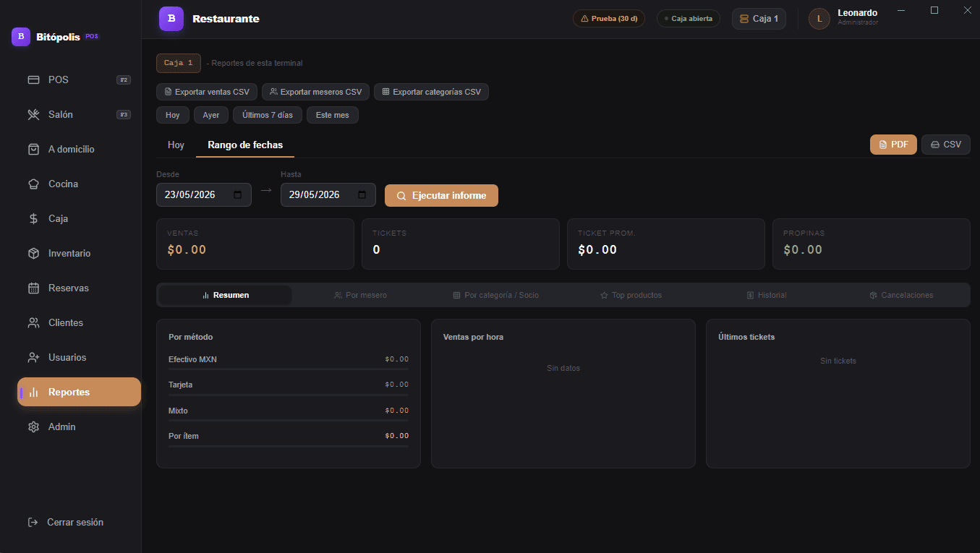
Task: Open the Cocina kitchen view
Action: (x=79, y=184)
